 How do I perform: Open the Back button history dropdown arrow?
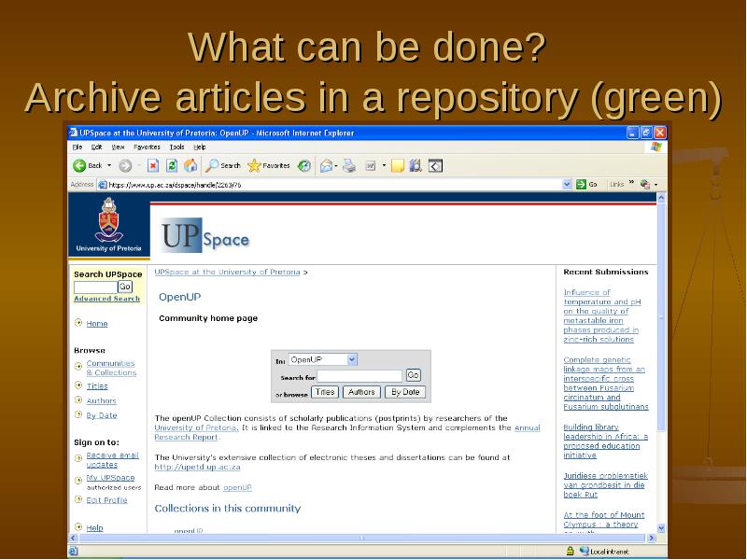tap(109, 166)
